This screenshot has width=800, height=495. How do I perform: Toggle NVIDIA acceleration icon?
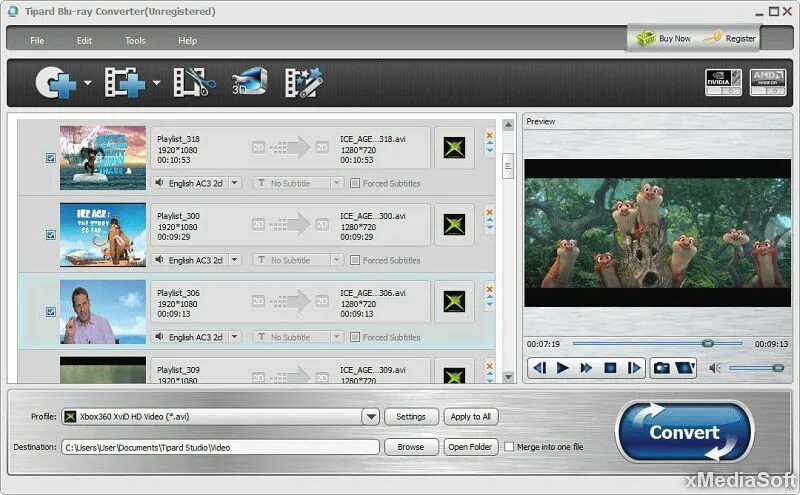[723, 82]
